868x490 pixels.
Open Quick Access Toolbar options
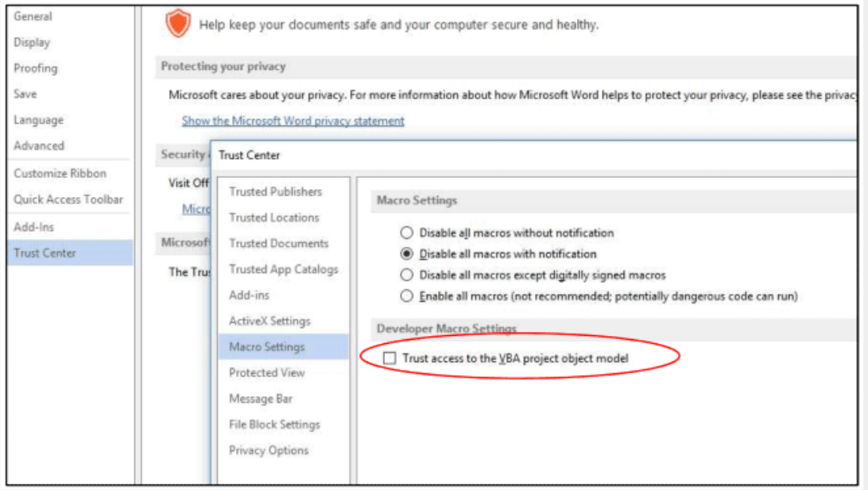[68, 199]
